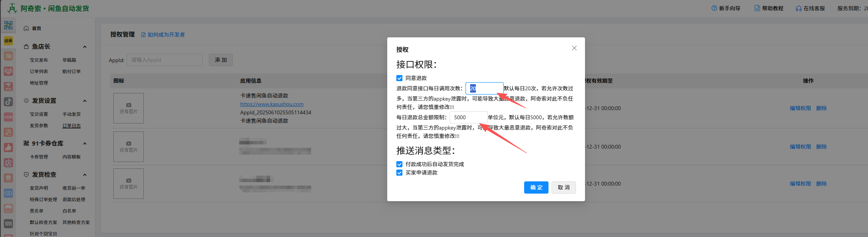This screenshot has height=237, width=868.
Task: Select the thumbs-up icon in left strip
Action: [x=8, y=147]
